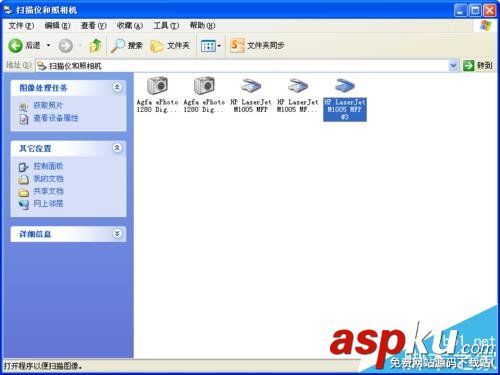Click the Network Places globe icon
Viewport: 500px width, 375px height.
24,204
